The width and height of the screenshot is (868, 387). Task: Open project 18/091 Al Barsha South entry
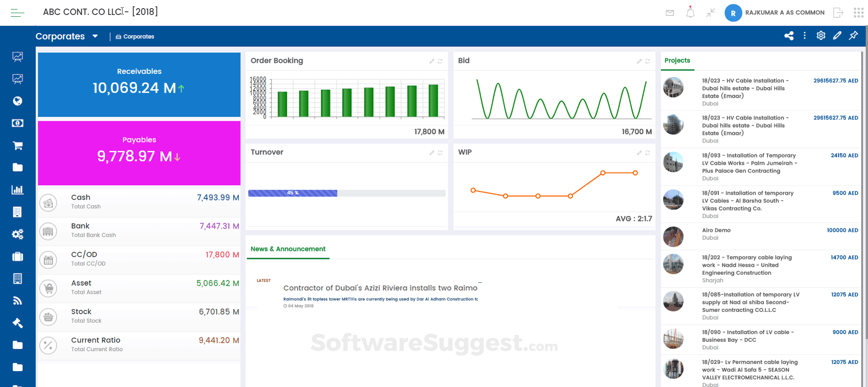(761, 204)
